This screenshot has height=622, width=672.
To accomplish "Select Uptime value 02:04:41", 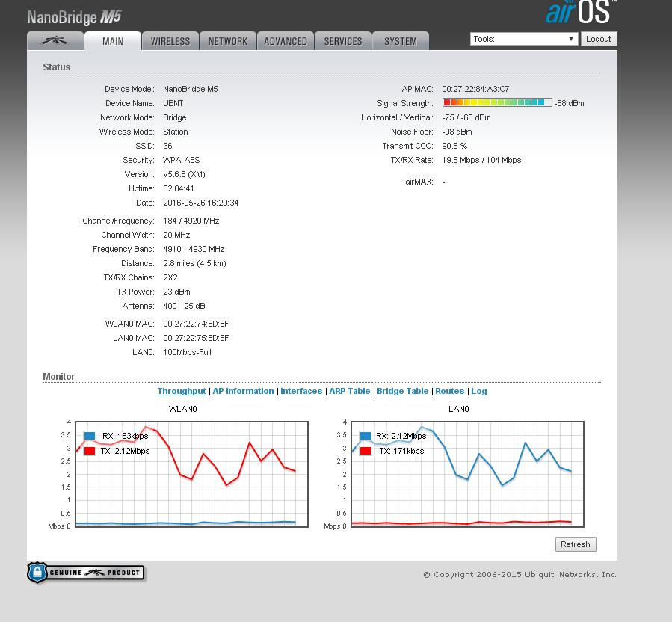I will pos(179,188).
